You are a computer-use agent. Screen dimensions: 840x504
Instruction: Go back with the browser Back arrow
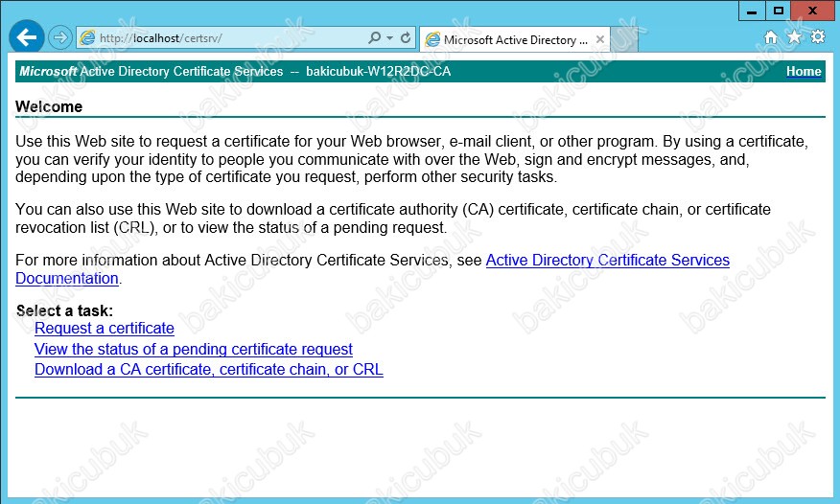pyautogui.click(x=26, y=37)
